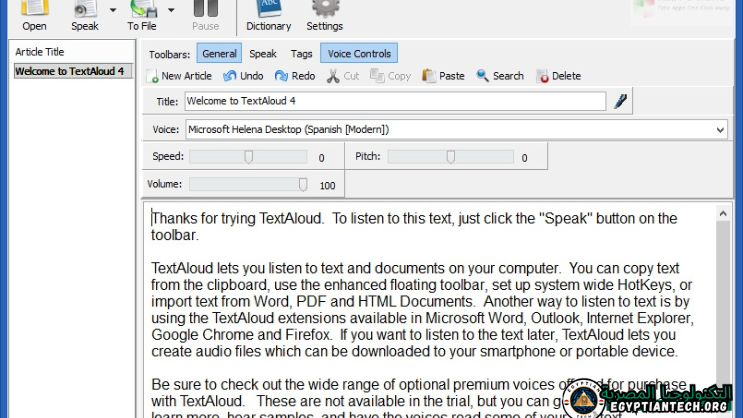The width and height of the screenshot is (743, 418).
Task: Open Settings gear
Action: pyautogui.click(x=325, y=16)
